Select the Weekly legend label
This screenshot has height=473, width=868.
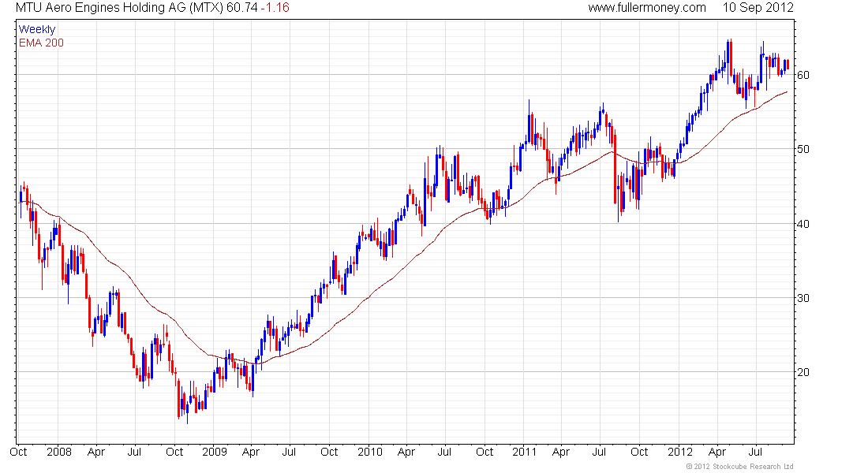coord(37,29)
